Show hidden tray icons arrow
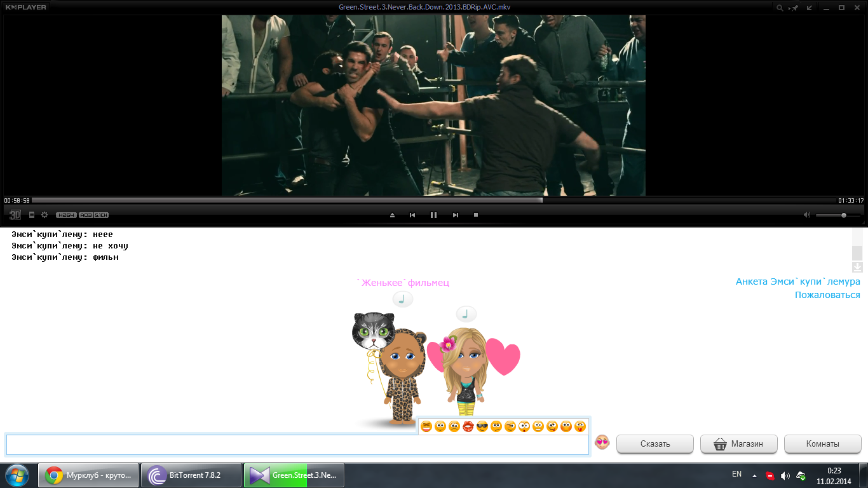868x488 pixels. pos(754,475)
